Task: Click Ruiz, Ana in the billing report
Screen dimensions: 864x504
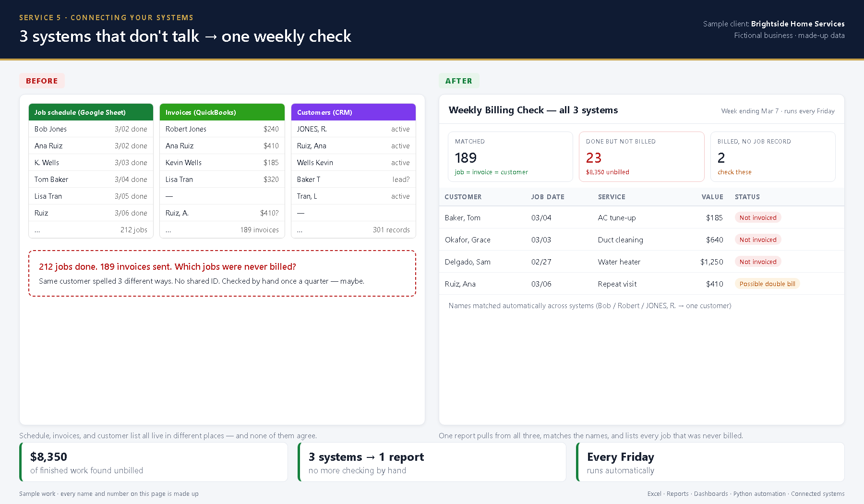Action: (x=460, y=284)
